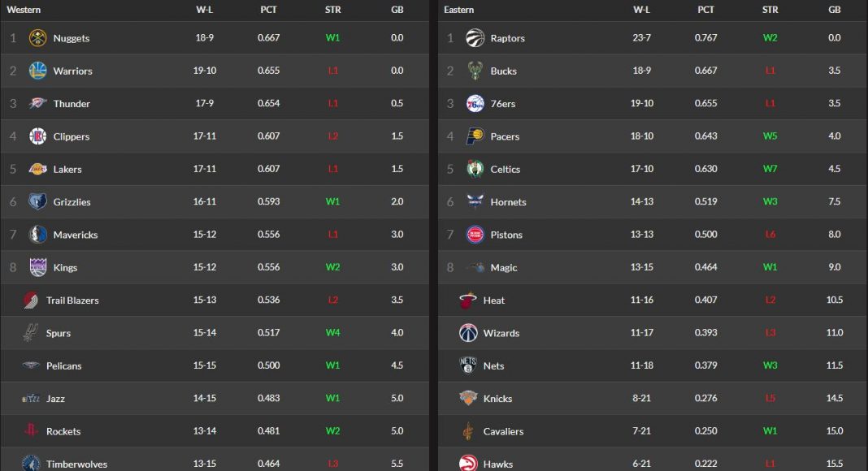Open the Lakers team link
This screenshot has height=471, width=868.
pos(67,170)
